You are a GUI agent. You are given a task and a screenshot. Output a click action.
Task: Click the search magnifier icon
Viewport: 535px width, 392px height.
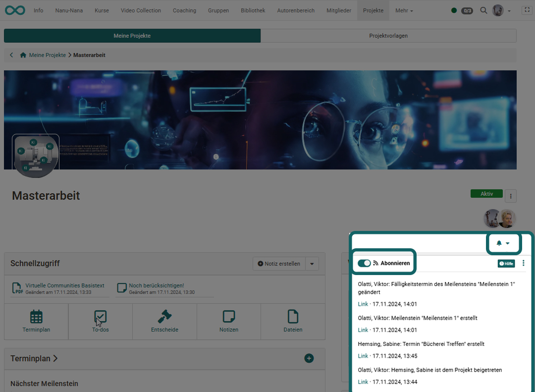(x=483, y=10)
